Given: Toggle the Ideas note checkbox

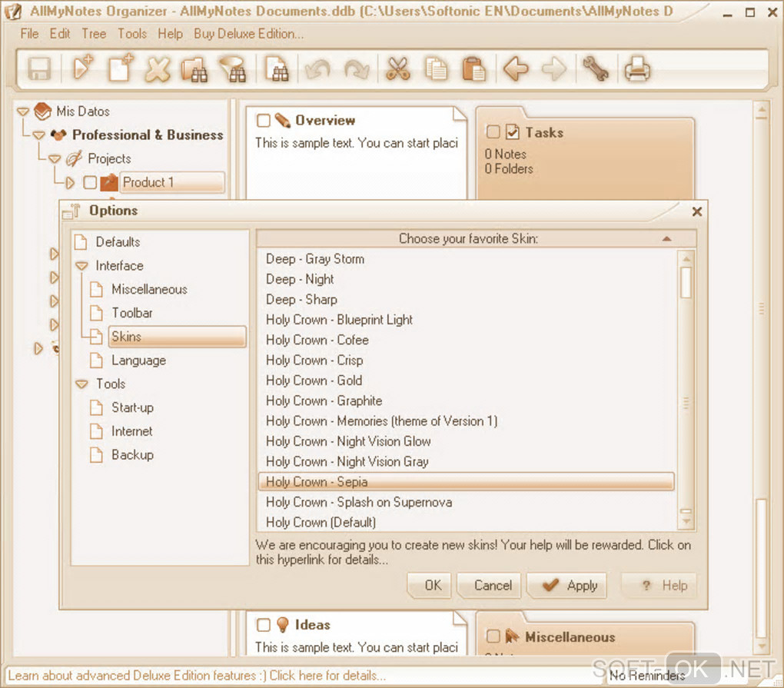Looking at the screenshot, I should (264, 625).
